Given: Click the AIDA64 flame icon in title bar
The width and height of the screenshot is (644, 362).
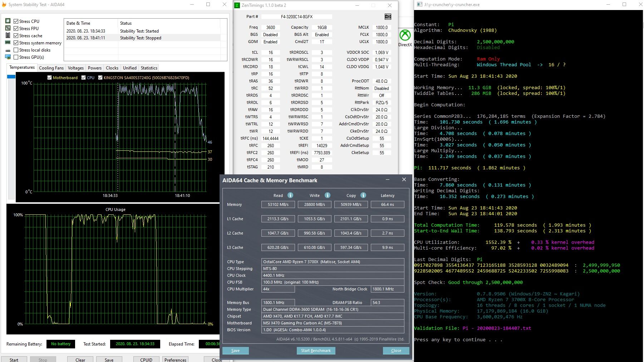Looking at the screenshot, I should point(4,5).
